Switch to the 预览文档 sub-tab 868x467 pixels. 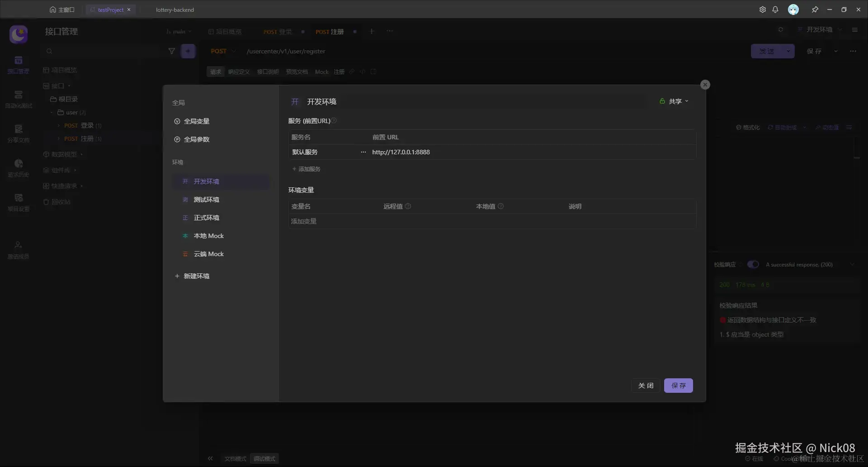[x=297, y=72]
